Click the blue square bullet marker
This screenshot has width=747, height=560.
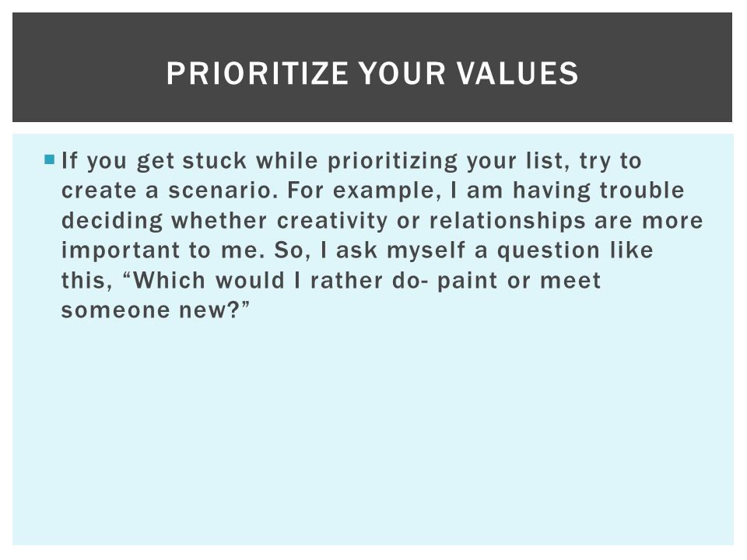[x=50, y=159]
